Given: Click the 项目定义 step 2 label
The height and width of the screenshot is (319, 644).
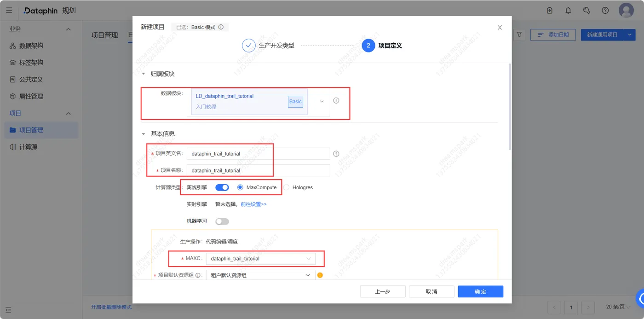Looking at the screenshot, I should [x=390, y=46].
